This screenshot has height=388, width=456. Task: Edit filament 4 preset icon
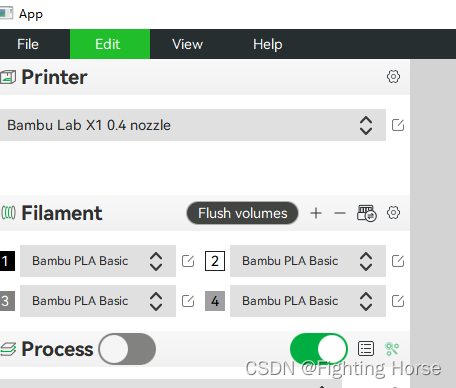tap(398, 301)
